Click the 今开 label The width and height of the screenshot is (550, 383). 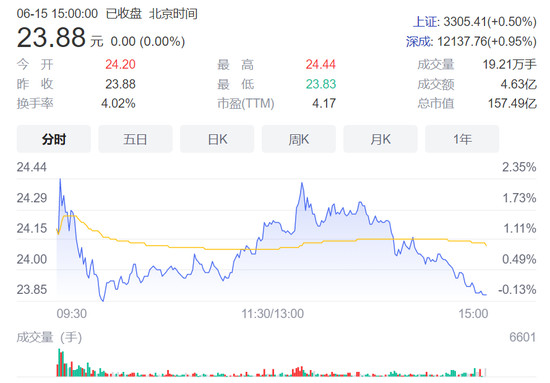click(x=35, y=65)
